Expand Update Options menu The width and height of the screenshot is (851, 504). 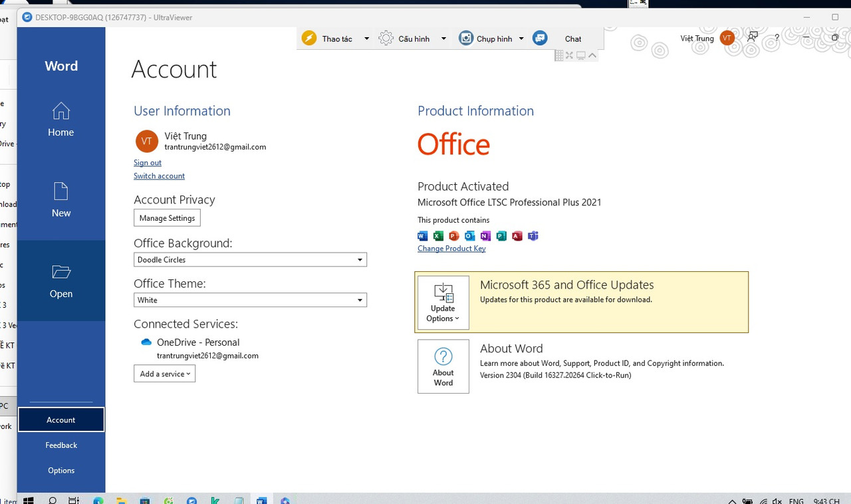tap(443, 303)
